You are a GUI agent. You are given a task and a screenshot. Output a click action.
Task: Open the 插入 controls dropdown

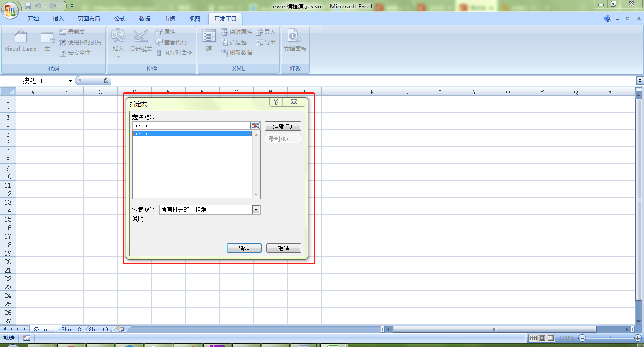pyautogui.click(x=118, y=43)
